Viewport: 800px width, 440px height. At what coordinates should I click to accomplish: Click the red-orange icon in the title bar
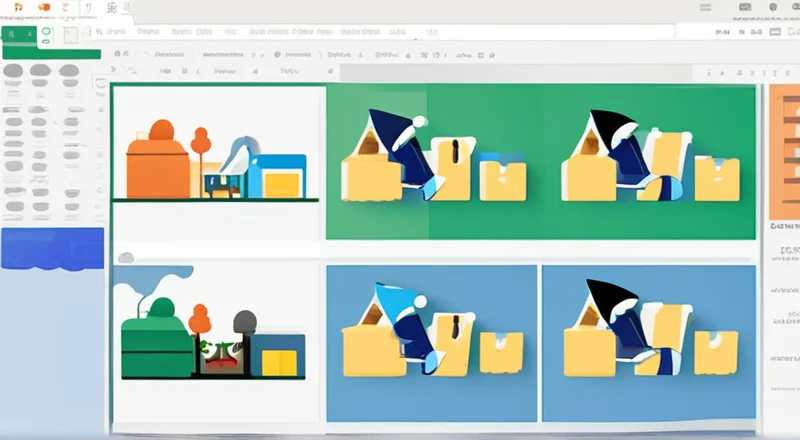coord(43,8)
